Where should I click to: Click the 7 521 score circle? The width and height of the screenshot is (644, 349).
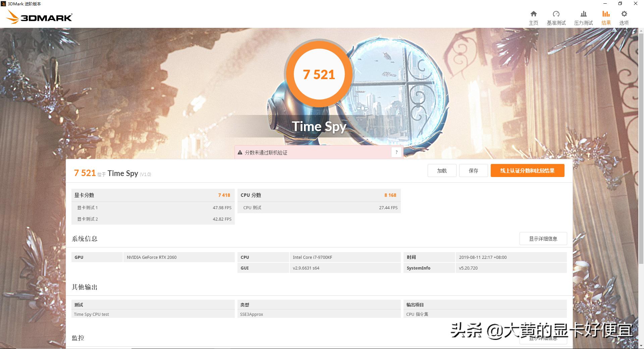(319, 74)
